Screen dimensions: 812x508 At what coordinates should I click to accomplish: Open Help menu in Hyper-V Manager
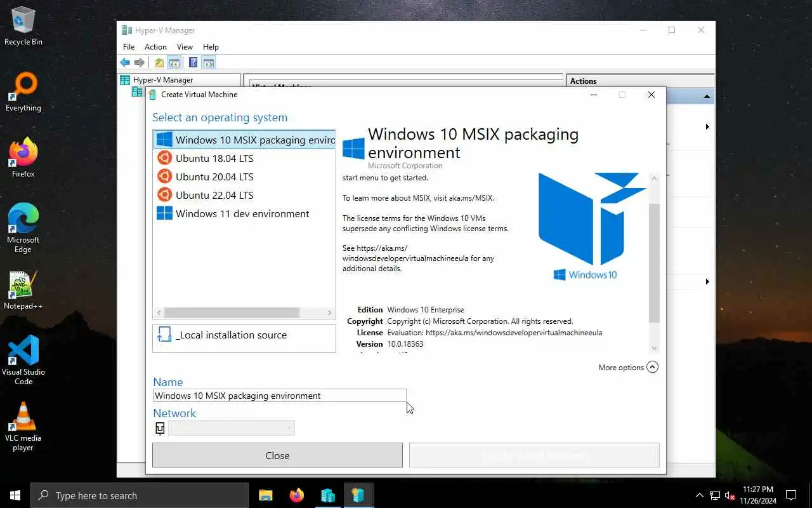(211, 47)
